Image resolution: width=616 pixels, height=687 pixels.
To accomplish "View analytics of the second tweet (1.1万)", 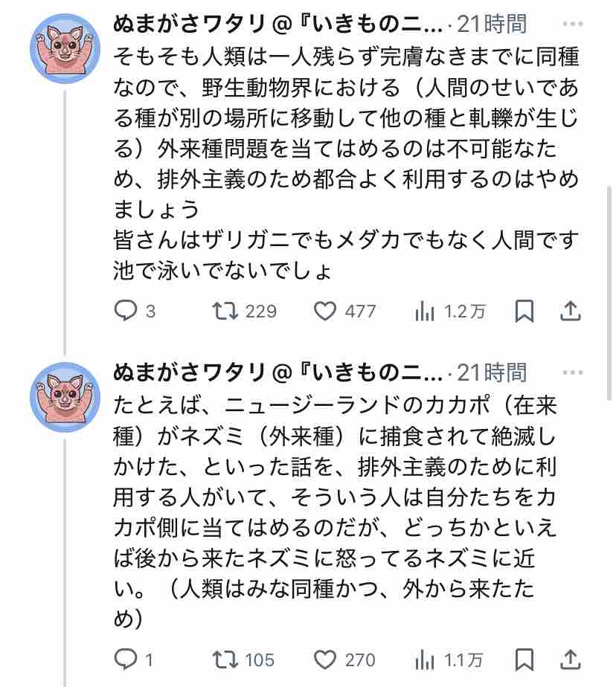I will tap(425, 659).
